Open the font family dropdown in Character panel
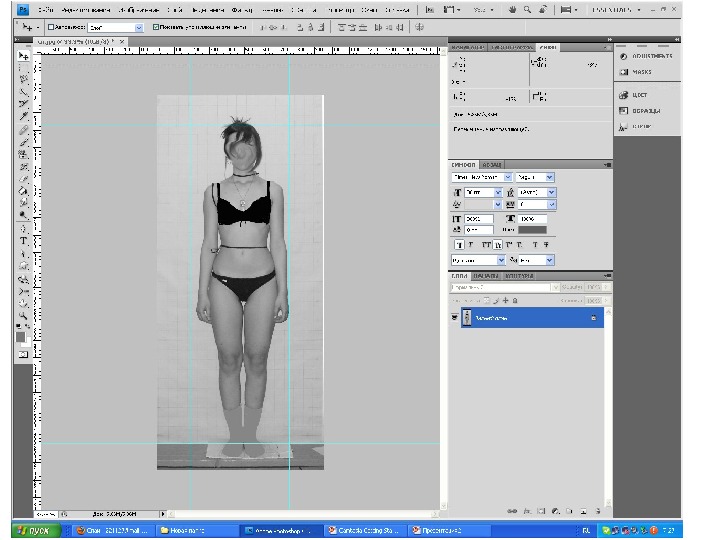 481,177
